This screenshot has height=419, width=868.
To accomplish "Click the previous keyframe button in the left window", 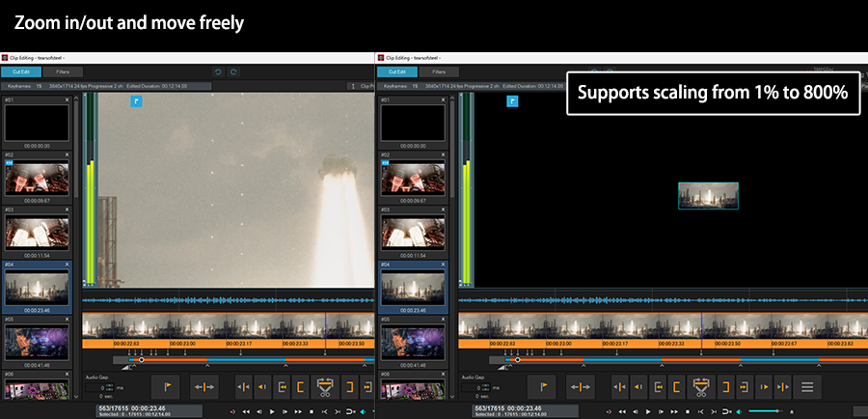I will pyautogui.click(x=263, y=386).
